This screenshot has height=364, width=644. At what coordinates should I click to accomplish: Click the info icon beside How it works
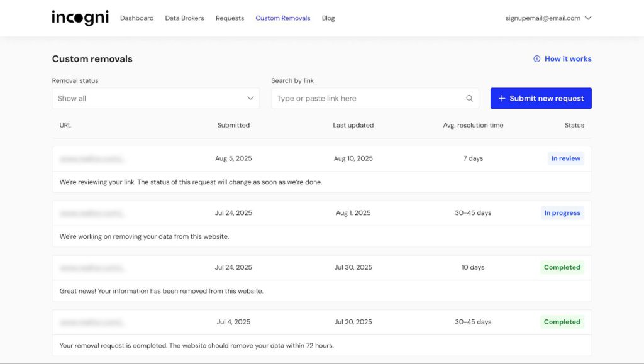tap(536, 59)
